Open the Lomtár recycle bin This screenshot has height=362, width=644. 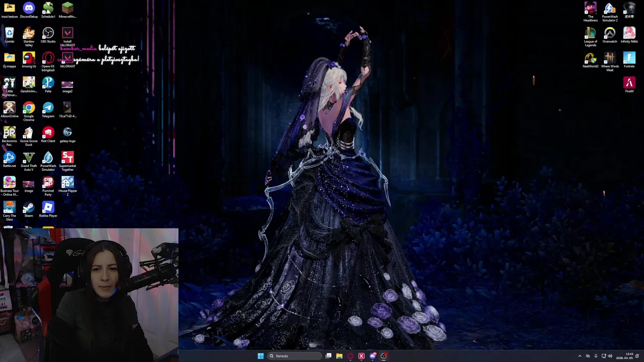coord(9,35)
